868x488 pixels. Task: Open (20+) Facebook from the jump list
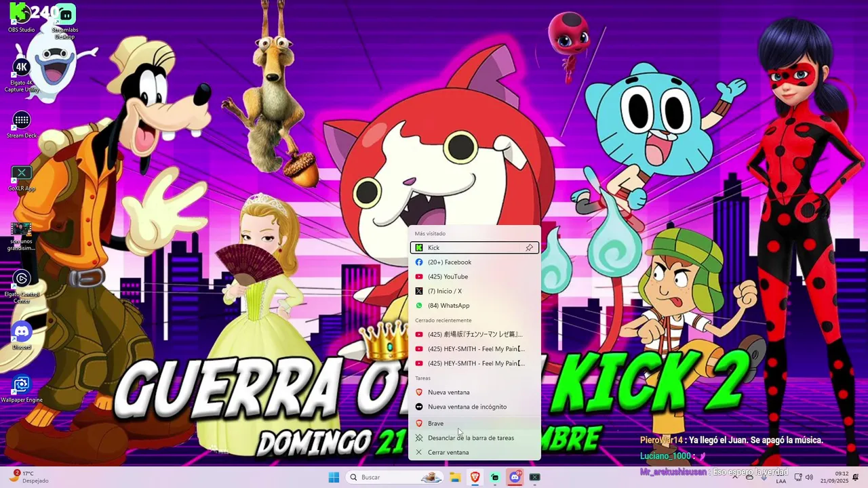click(x=475, y=262)
